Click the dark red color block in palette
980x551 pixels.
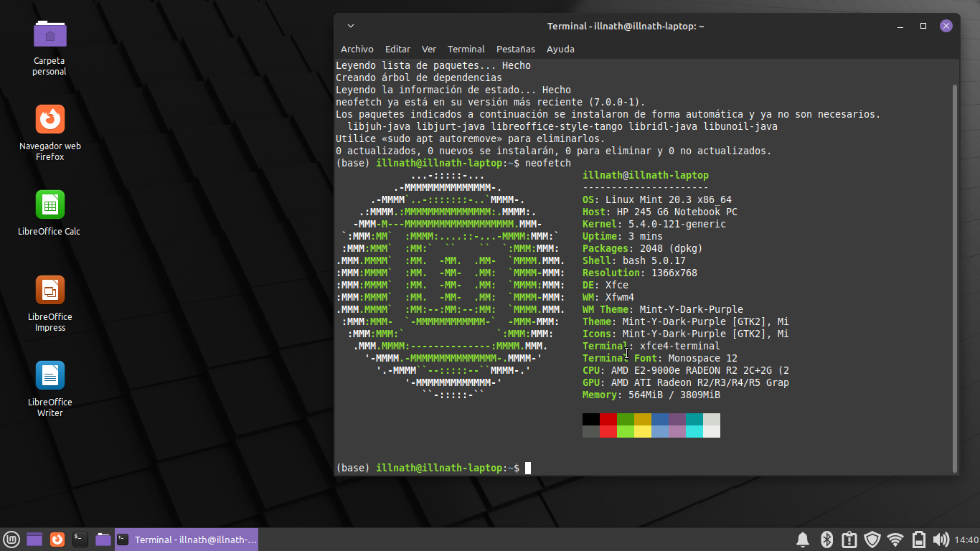coord(608,419)
